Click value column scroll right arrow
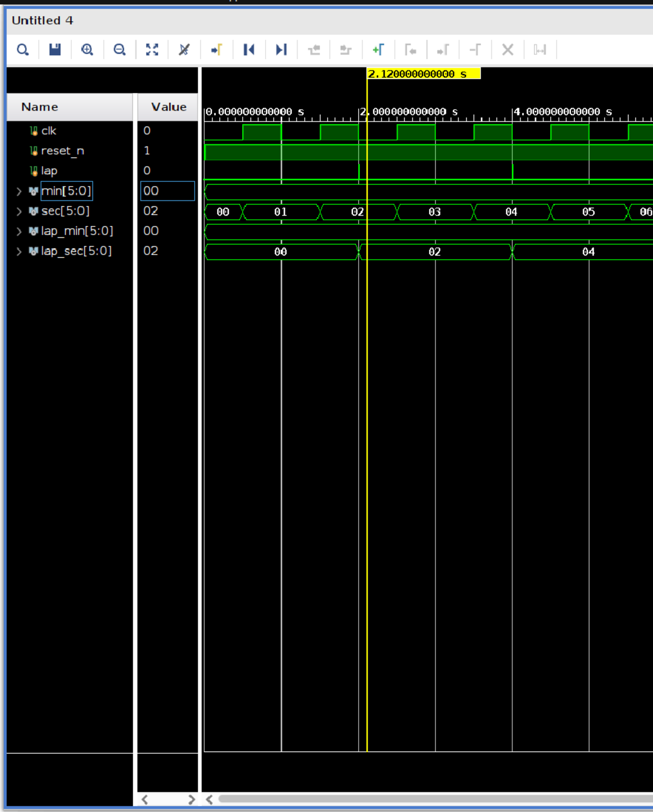The height and width of the screenshot is (812, 653). pyautogui.click(x=192, y=799)
